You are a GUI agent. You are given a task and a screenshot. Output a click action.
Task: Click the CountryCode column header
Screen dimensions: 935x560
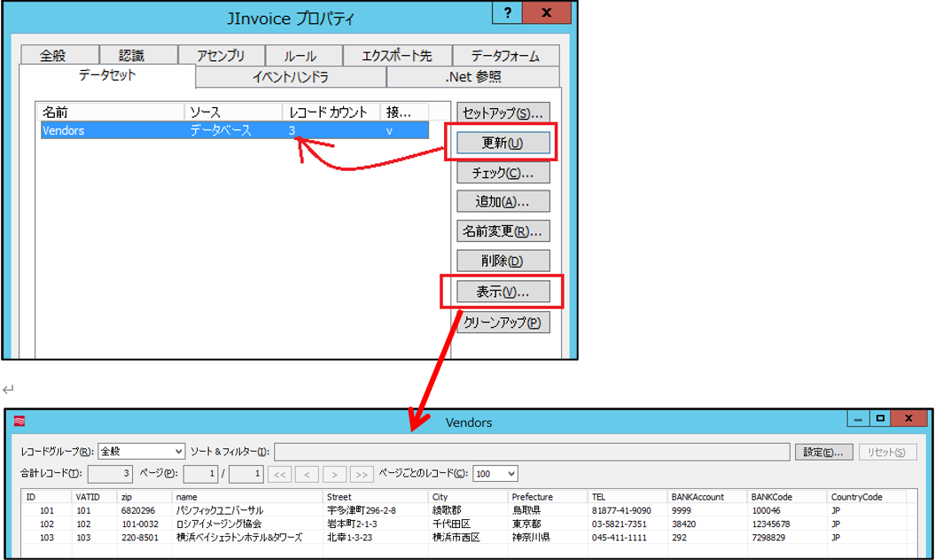click(x=867, y=497)
